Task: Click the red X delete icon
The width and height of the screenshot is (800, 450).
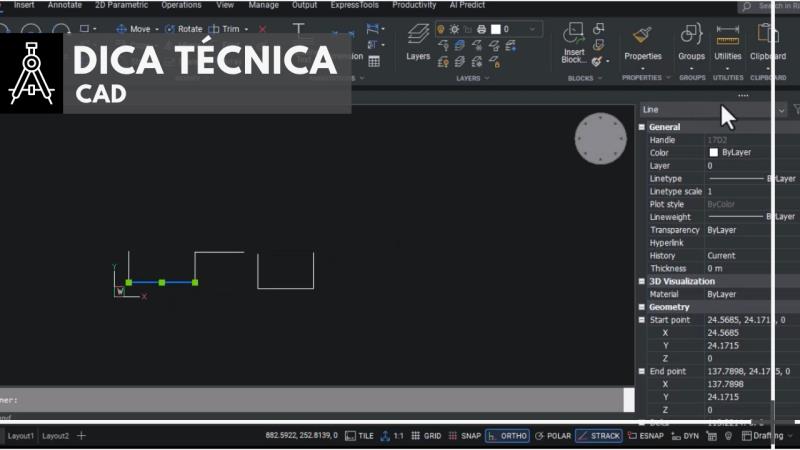Action: pos(262,29)
